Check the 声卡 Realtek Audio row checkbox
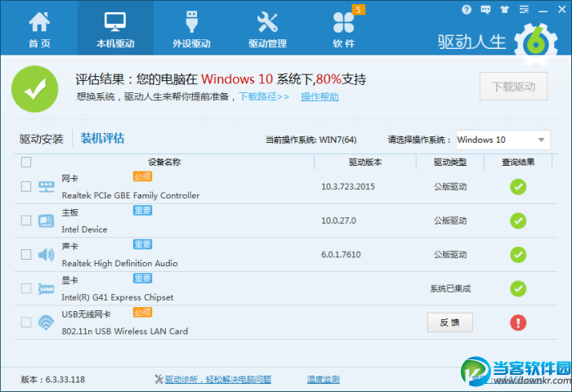572x392 pixels. click(x=26, y=255)
